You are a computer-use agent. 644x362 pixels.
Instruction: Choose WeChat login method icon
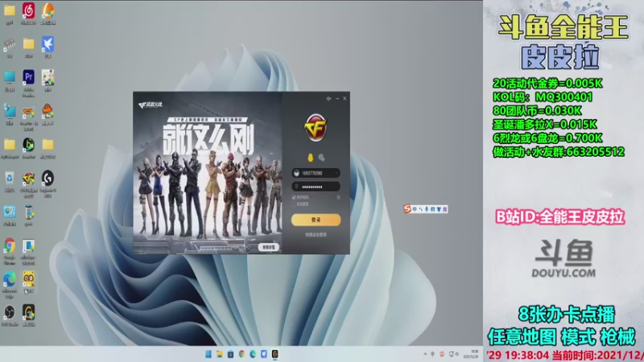321,157
